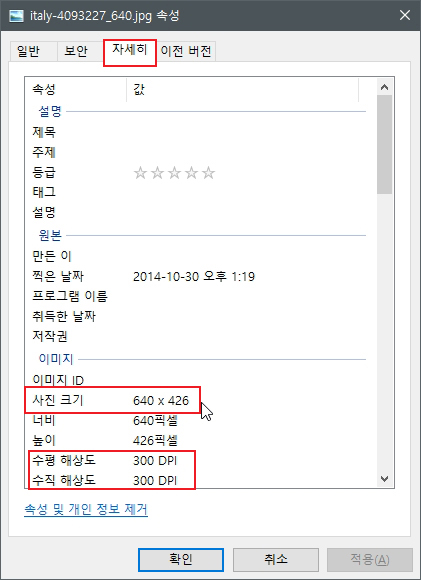Click the 300 DPI value for 수직 해상도

point(155,480)
